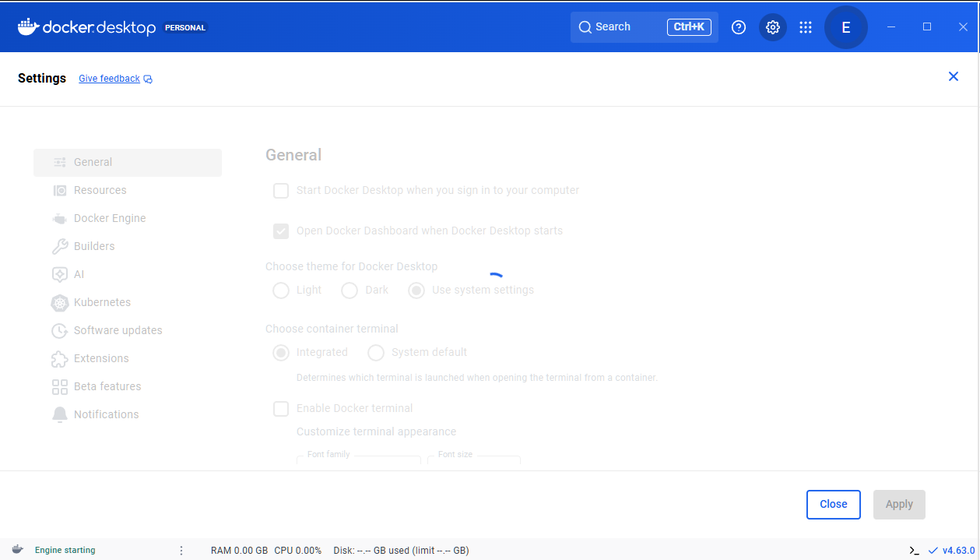Click the help question mark icon

pos(739,27)
